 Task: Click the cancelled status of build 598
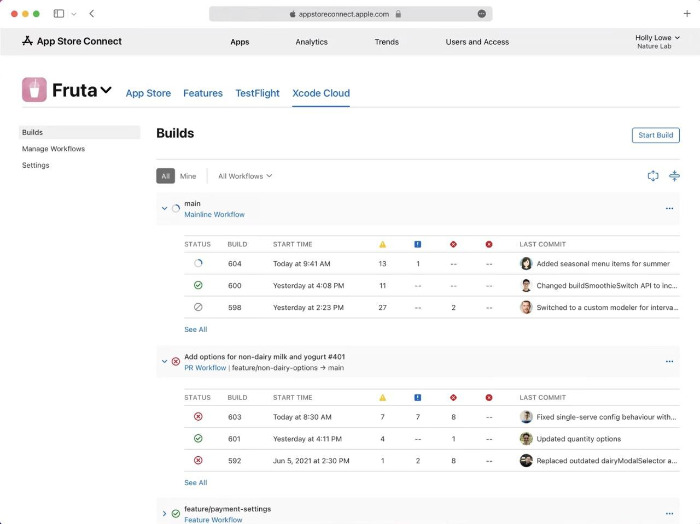coord(198,307)
